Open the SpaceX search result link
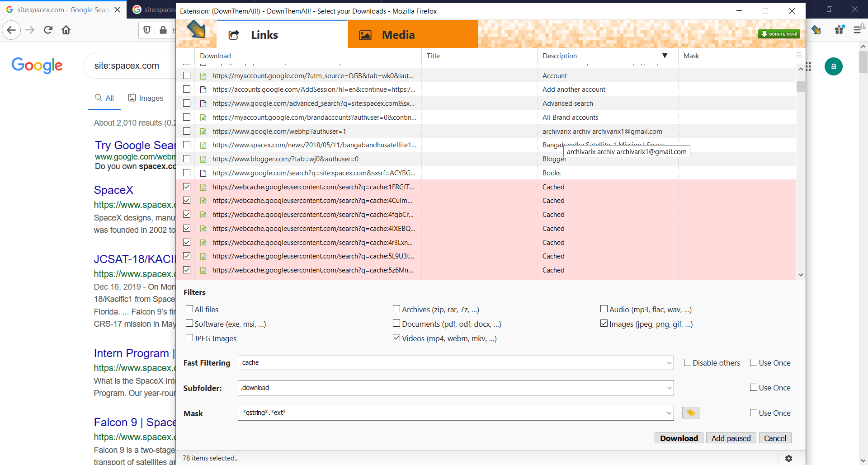 pos(113,190)
